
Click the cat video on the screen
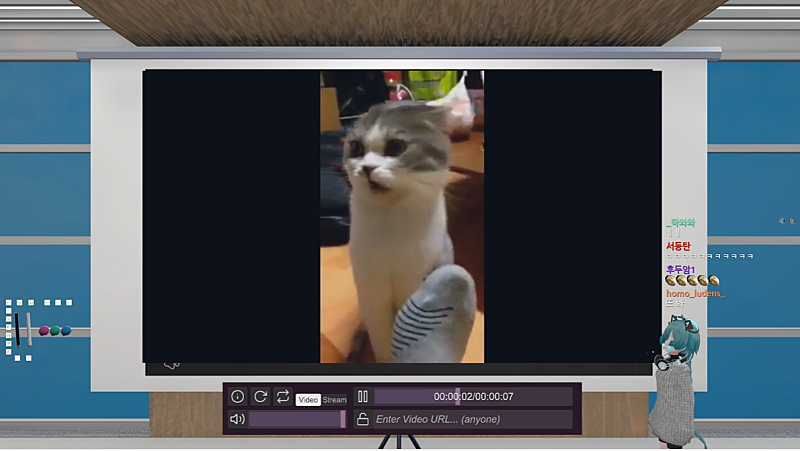point(402,217)
